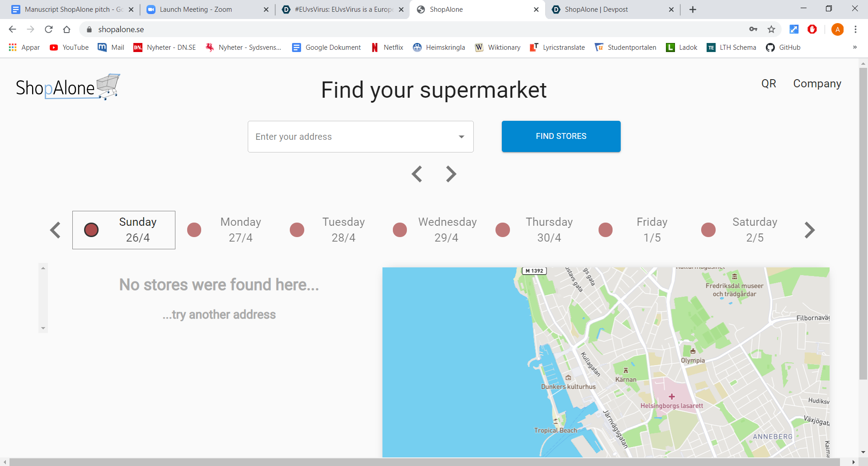Open the Company page link
Viewport: 868px width, 466px height.
(x=817, y=84)
